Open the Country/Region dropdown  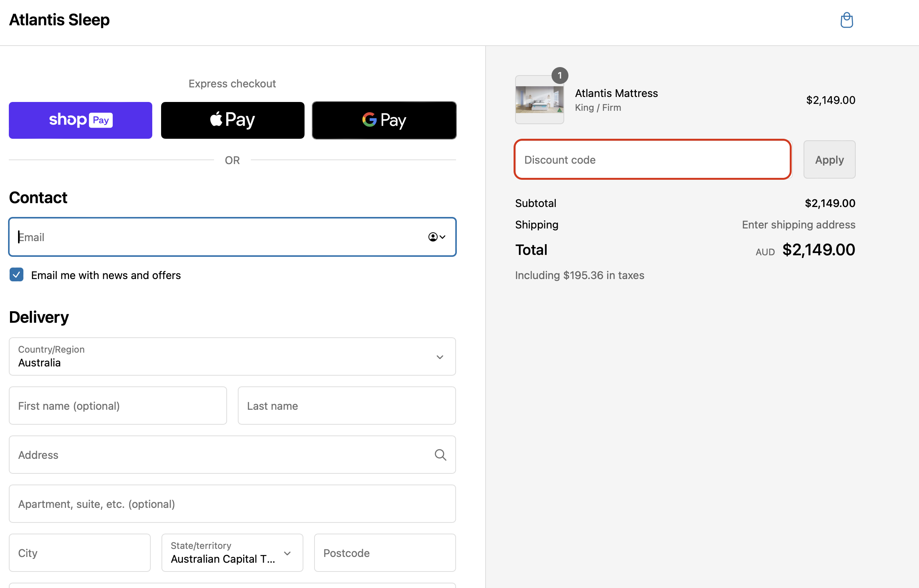click(232, 356)
